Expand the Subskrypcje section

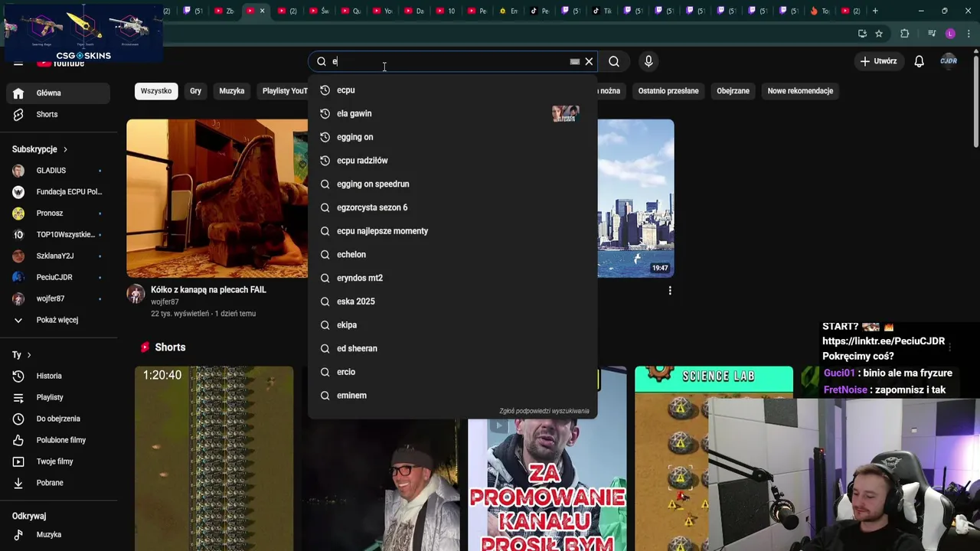(40, 149)
